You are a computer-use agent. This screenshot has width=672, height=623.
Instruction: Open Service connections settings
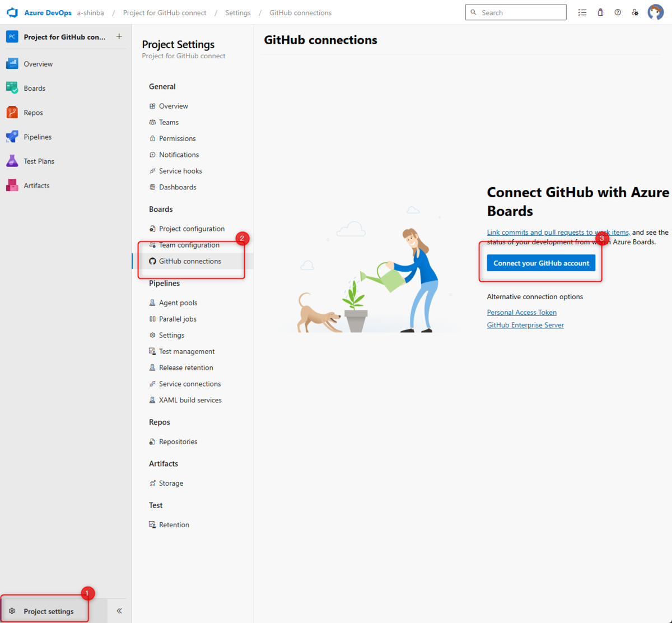click(x=190, y=384)
